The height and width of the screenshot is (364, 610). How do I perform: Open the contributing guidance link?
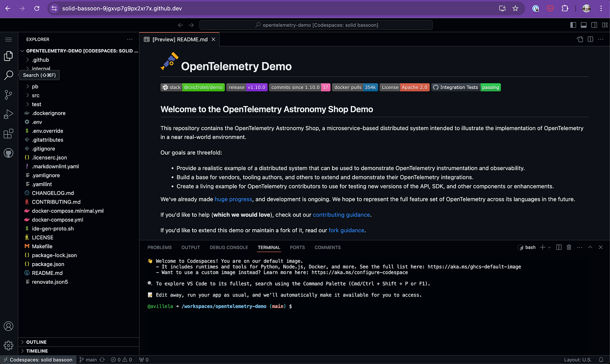coord(341,214)
